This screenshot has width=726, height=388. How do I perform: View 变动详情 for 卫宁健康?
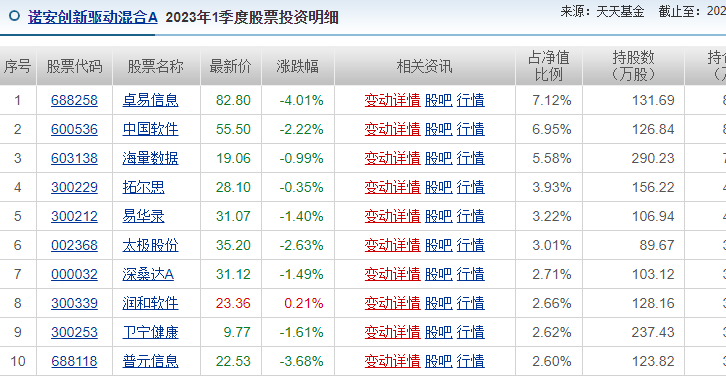[392, 332]
